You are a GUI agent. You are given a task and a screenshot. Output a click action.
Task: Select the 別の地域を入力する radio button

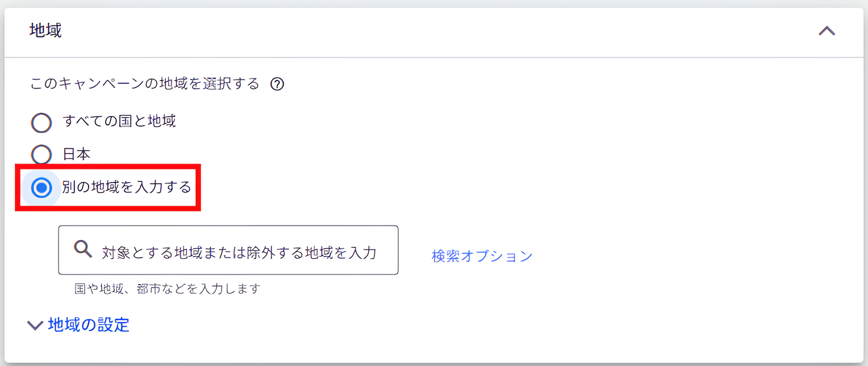click(x=41, y=188)
